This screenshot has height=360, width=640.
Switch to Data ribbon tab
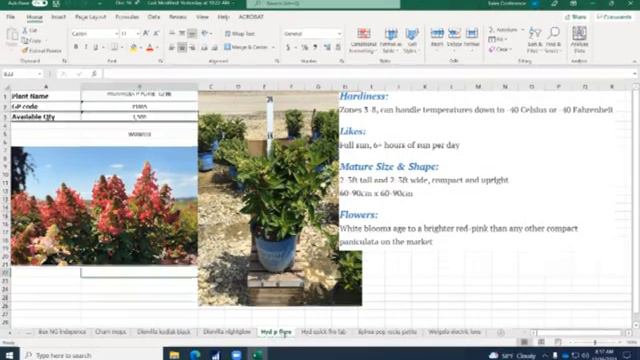click(x=153, y=17)
